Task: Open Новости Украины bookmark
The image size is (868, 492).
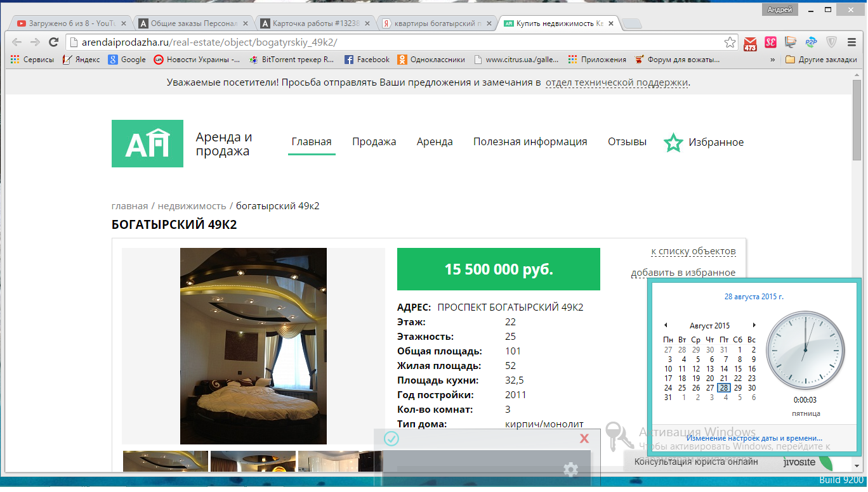Action: pos(197,60)
